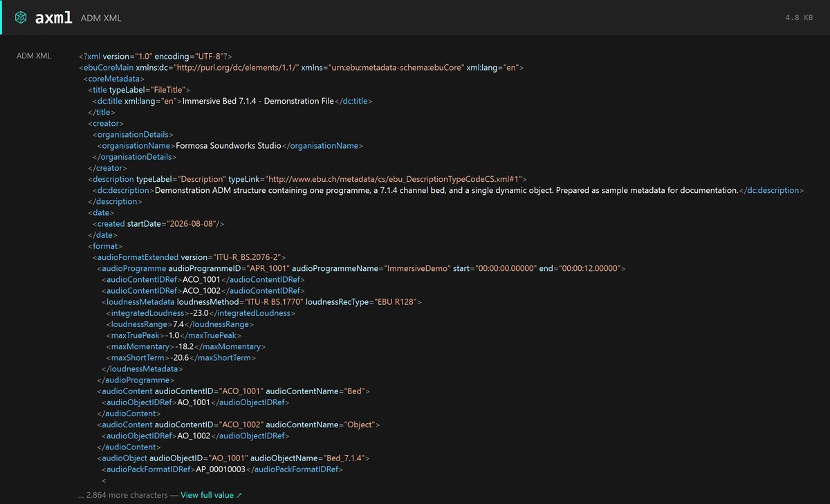Click the Immersive Bed 7.1.4 - Demonstration File text
Screen dimensions: 830x504
(259, 101)
